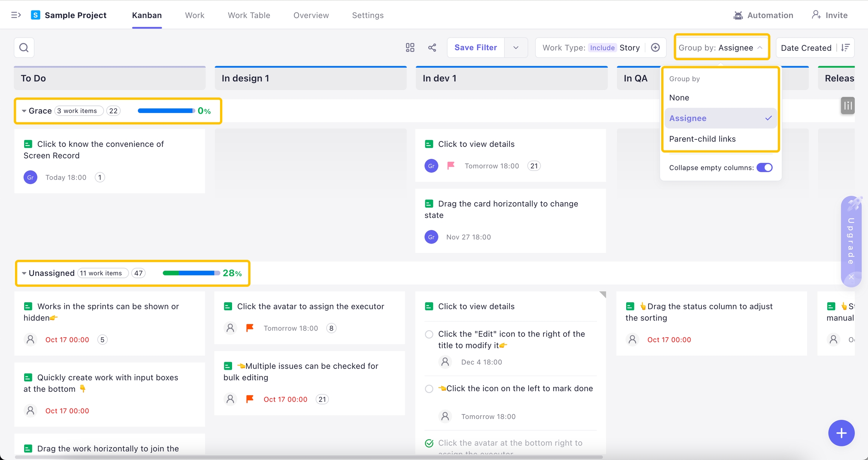
Task: Open the Save Filter dropdown arrow
Action: coord(516,48)
